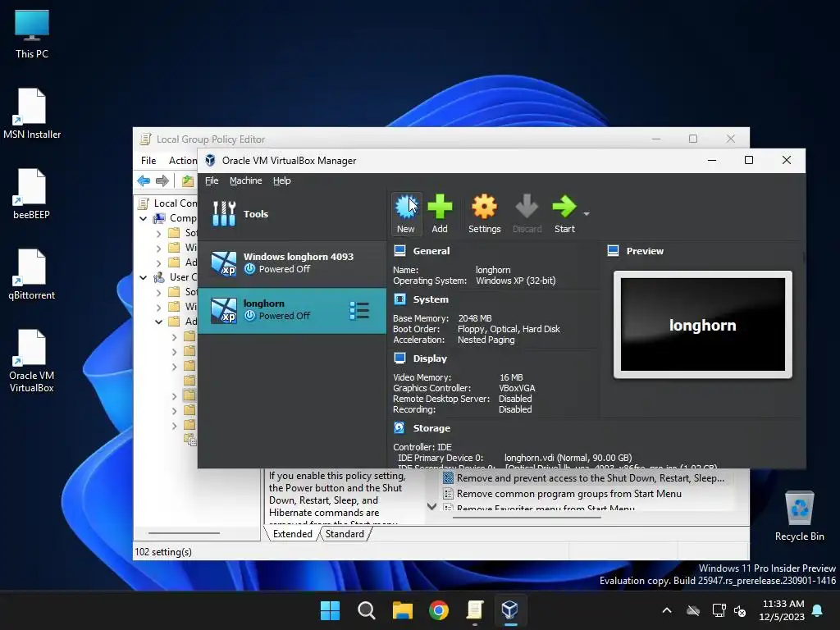This screenshot has width=840, height=630.
Task: Open the longhorn machine tools list menu
Action: pyautogui.click(x=359, y=310)
